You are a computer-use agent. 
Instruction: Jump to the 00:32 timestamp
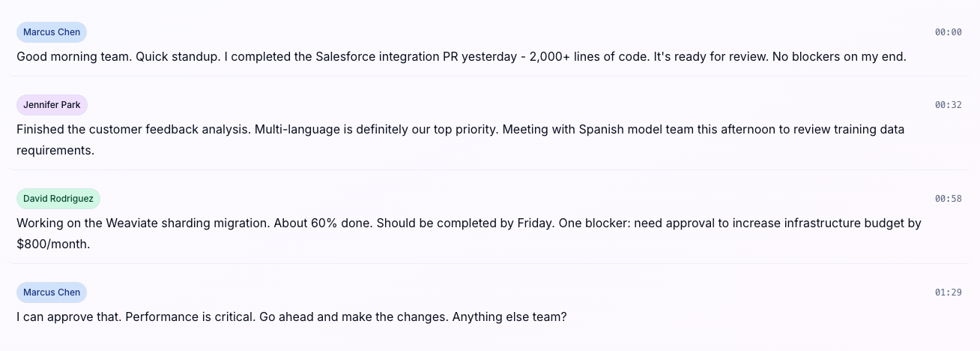tap(948, 105)
